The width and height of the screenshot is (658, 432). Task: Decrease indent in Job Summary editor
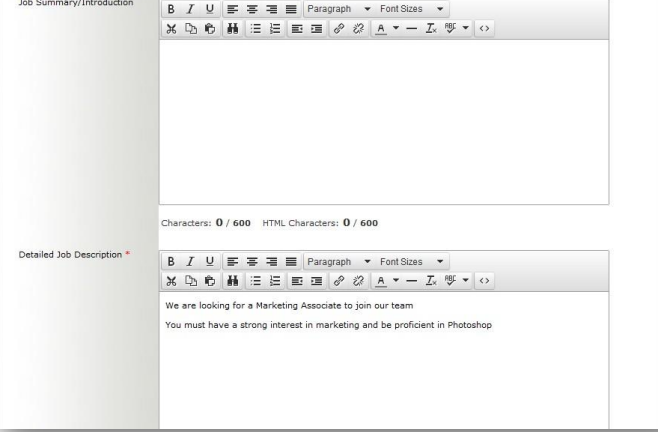coord(297,29)
